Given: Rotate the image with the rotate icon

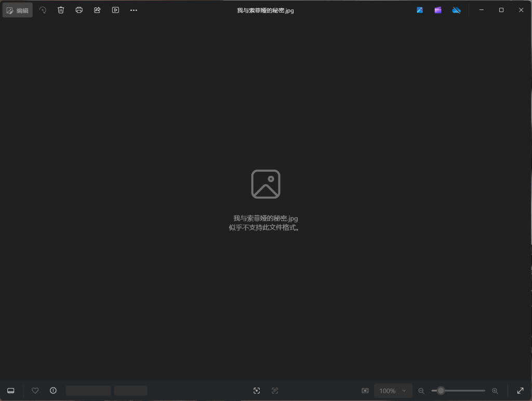Looking at the screenshot, I should (43, 10).
